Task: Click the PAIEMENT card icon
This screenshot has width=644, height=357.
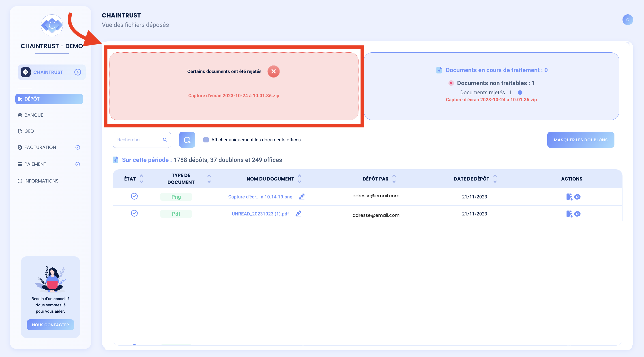Action: pos(20,164)
